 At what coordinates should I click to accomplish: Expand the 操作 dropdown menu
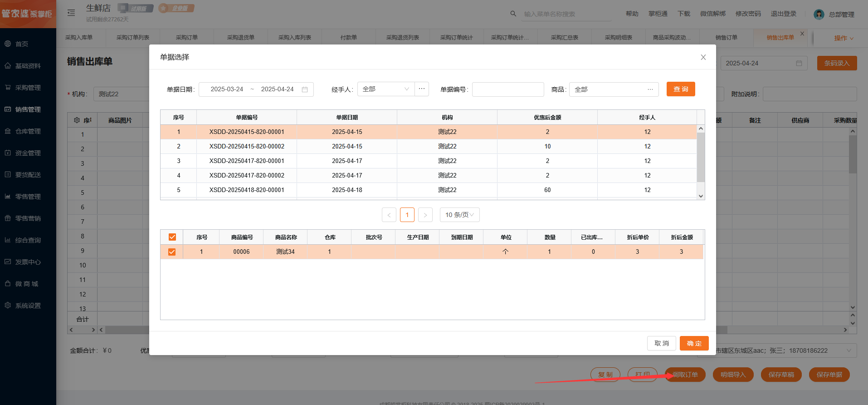844,38
